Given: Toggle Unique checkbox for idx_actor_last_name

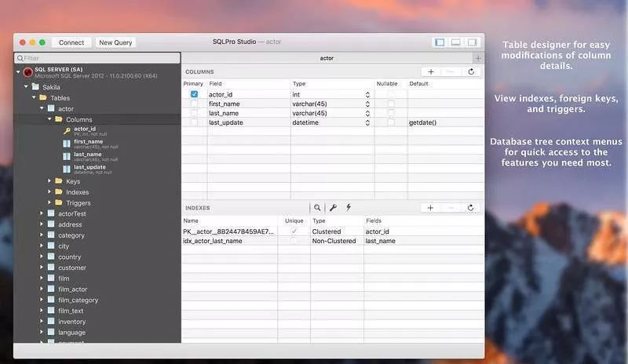Looking at the screenshot, I should coord(294,241).
